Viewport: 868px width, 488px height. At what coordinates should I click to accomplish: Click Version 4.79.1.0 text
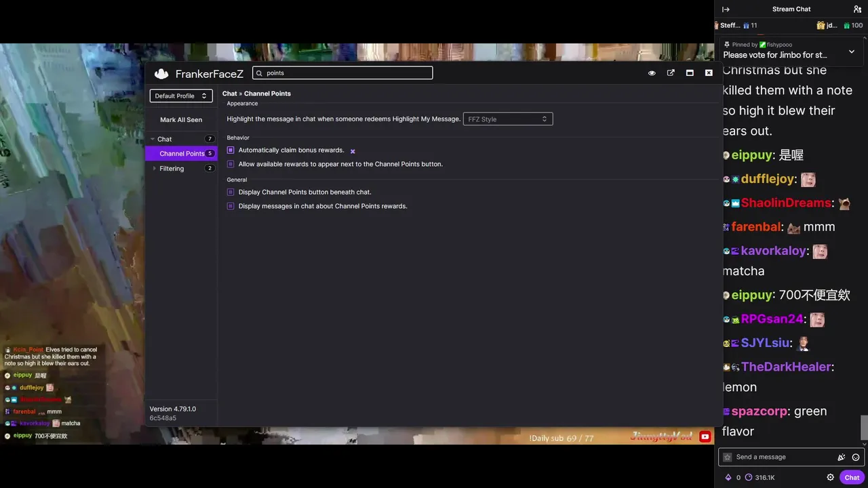point(173,409)
